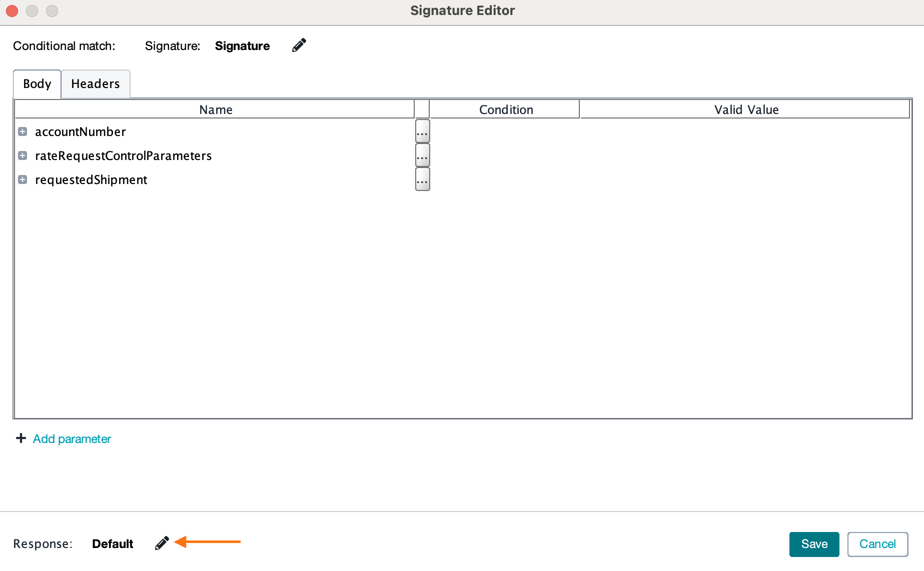Select the Body tab
Screen dimensions: 924x571
[37, 83]
